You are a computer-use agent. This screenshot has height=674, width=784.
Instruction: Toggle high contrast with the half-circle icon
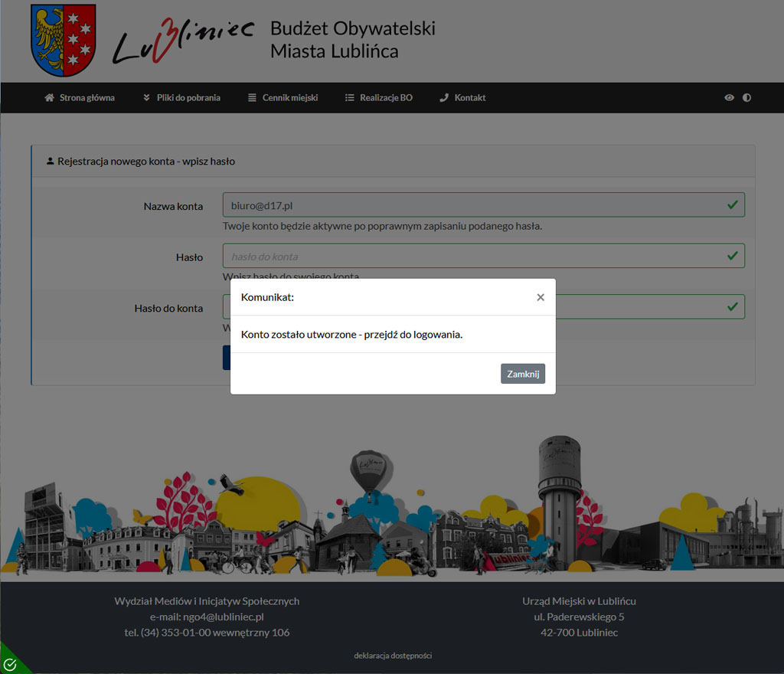pos(746,98)
